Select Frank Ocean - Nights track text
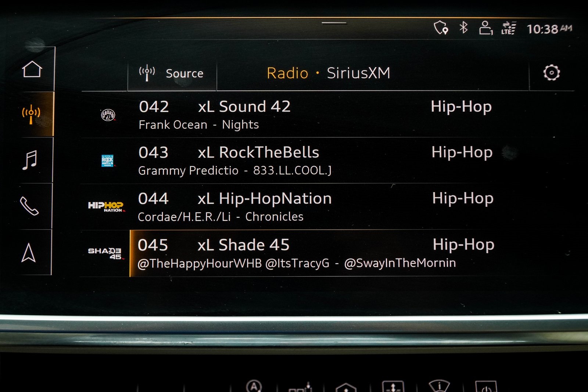 [199, 125]
